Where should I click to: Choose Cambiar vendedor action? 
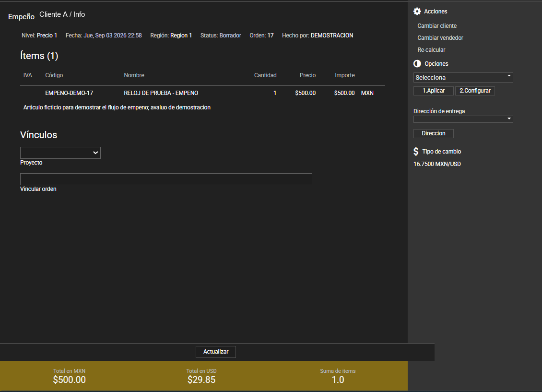point(440,38)
